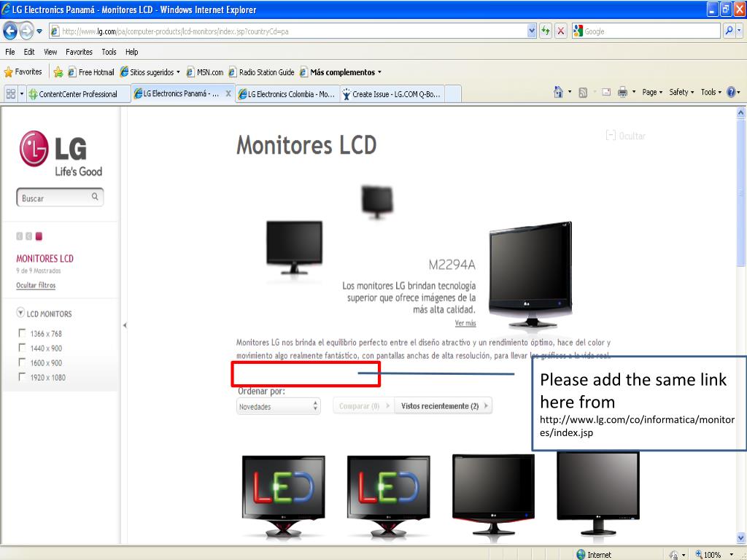
Task: Open the Help menu
Action: click(131, 52)
